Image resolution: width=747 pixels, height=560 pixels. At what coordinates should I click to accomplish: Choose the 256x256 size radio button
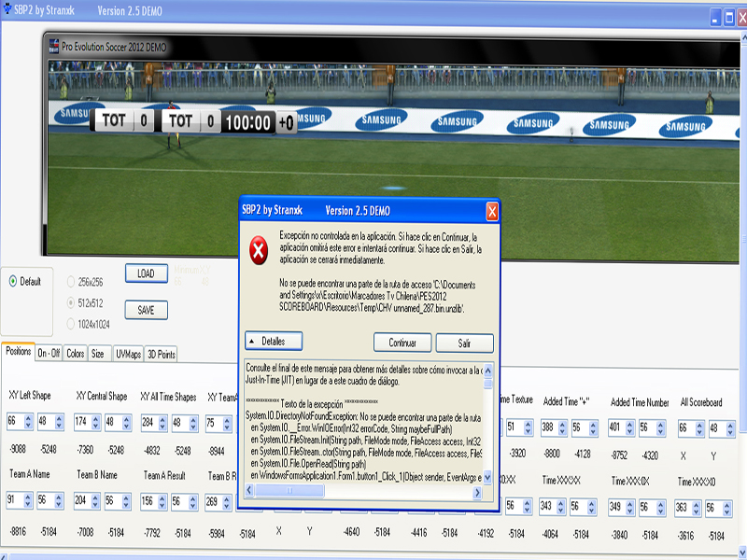click(x=72, y=281)
